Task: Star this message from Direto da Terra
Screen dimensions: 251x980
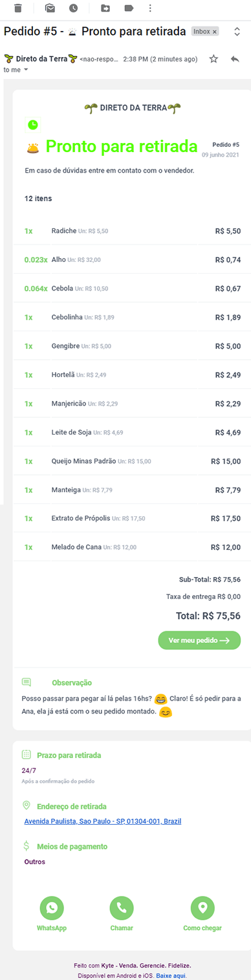Action: [x=213, y=59]
